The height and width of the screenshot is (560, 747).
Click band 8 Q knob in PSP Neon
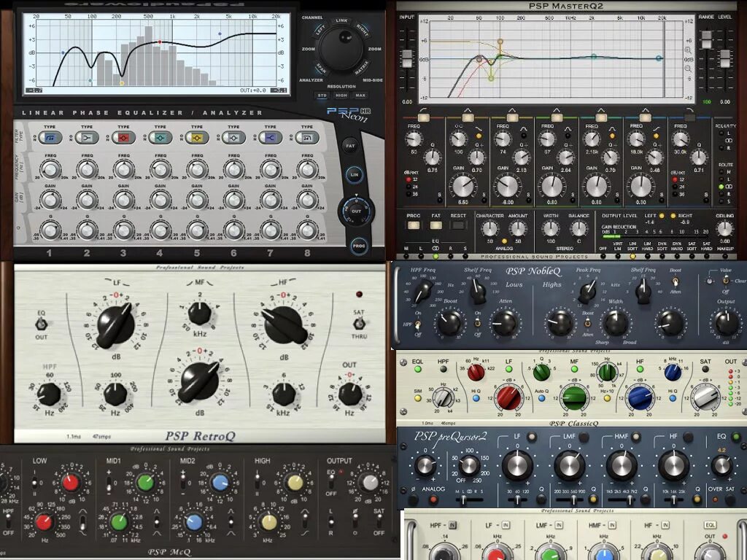(x=307, y=230)
